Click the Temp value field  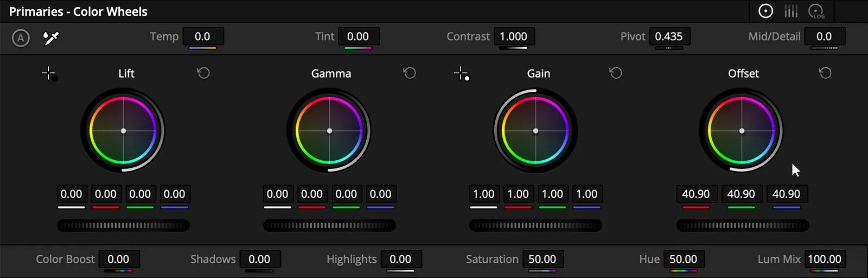point(203,36)
